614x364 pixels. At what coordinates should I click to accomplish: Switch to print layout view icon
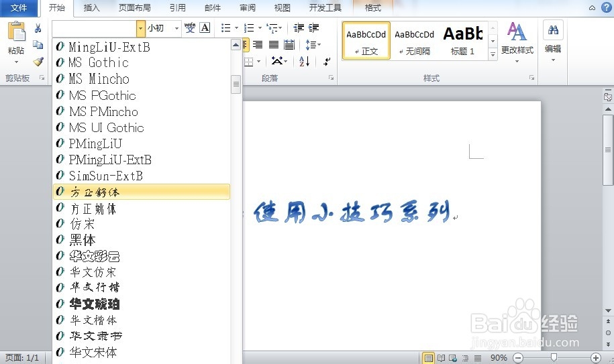(429, 358)
